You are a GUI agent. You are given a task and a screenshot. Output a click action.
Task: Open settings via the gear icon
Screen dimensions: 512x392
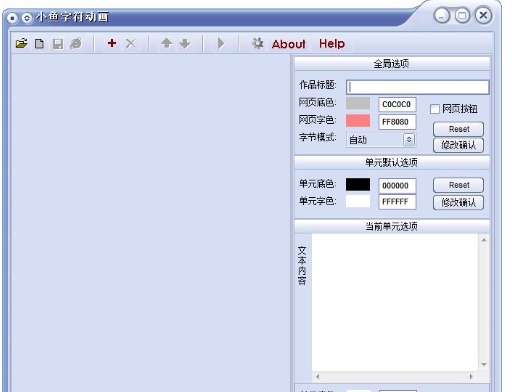pos(257,43)
